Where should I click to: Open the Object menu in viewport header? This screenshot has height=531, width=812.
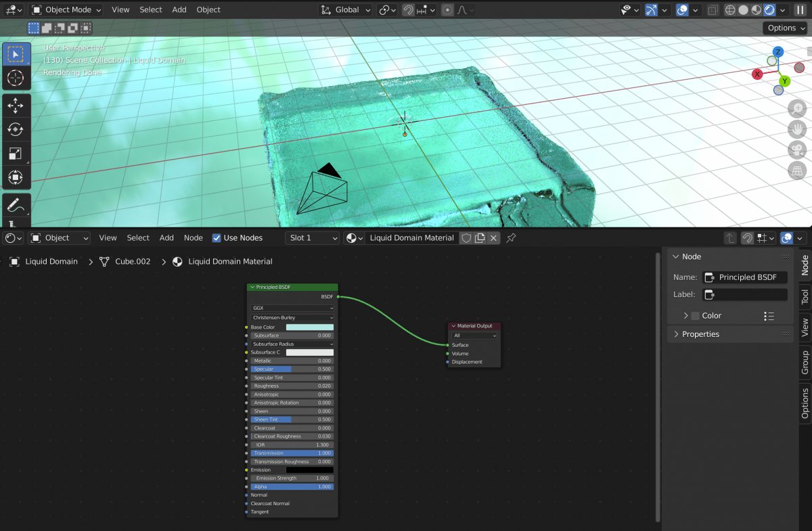pos(208,10)
